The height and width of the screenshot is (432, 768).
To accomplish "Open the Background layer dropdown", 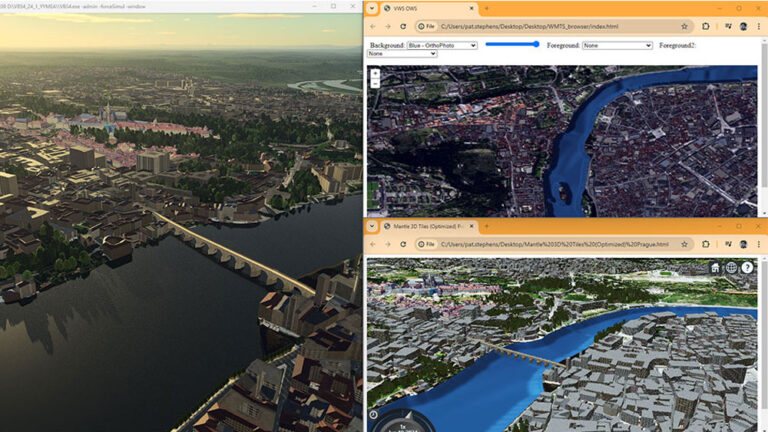I will (442, 45).
